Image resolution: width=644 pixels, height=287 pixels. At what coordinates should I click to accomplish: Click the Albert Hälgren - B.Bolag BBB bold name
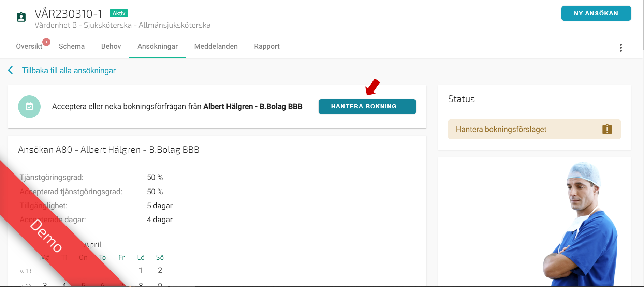[x=253, y=106]
